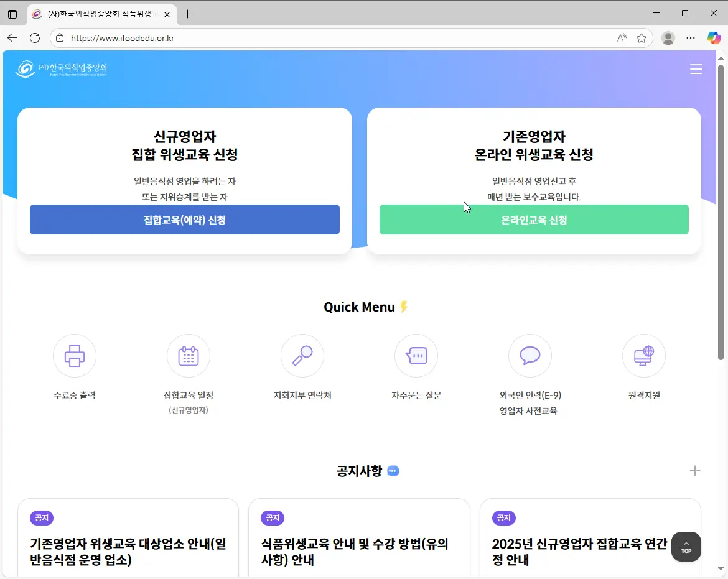Switch to the 식품위생교육 browser tab
This screenshot has width=728, height=579.
pyautogui.click(x=100, y=13)
